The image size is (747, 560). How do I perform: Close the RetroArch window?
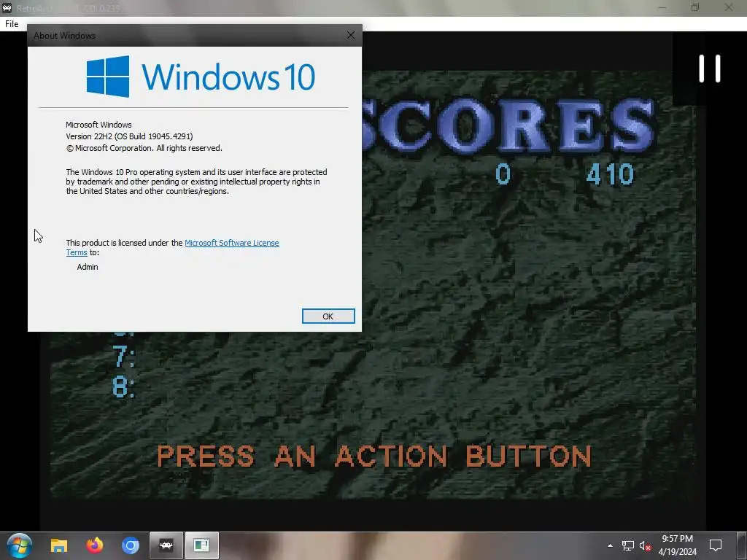tap(729, 7)
